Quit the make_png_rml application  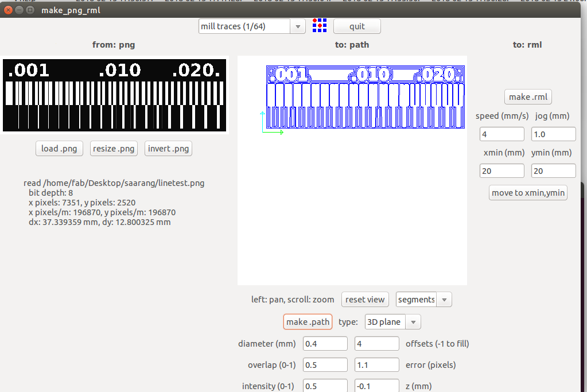coord(357,26)
